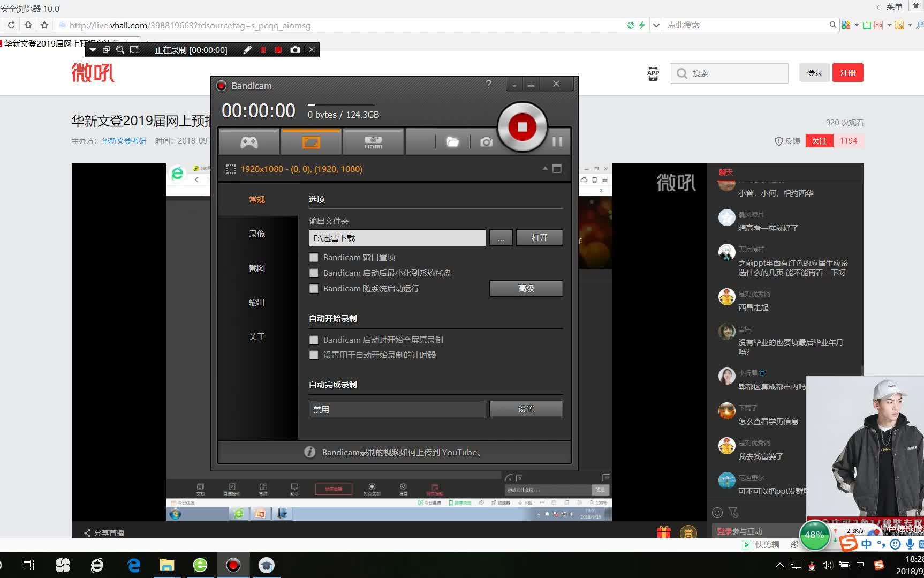The image size is (924, 578).
Task: Click the 设置 button for auto complete recording
Action: [526, 409]
